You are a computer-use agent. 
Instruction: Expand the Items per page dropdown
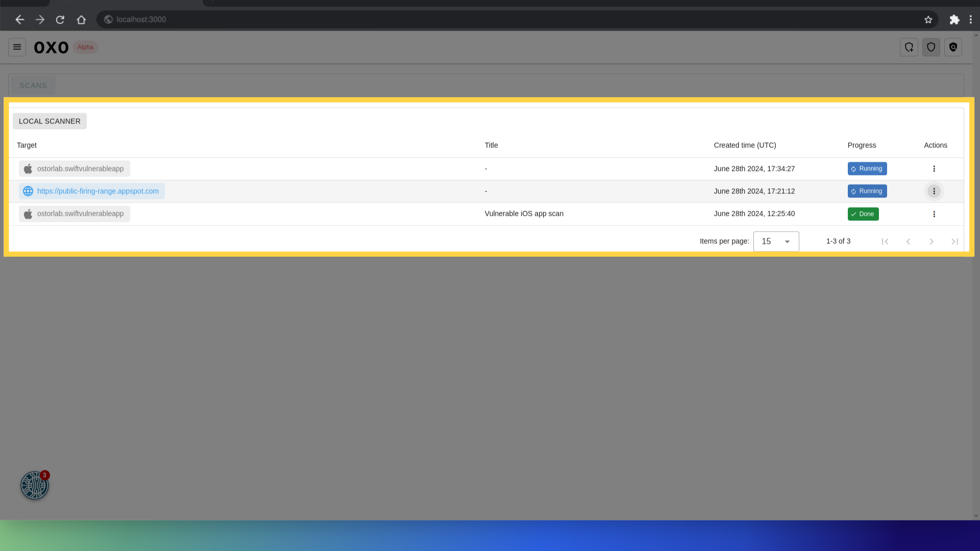click(x=776, y=241)
